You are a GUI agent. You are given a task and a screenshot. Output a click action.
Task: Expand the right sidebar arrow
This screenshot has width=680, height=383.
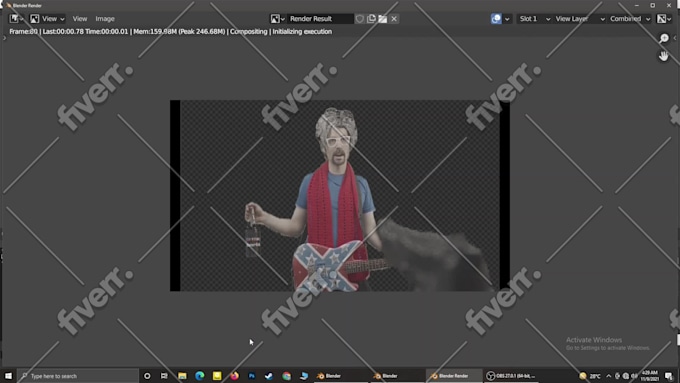(x=675, y=38)
